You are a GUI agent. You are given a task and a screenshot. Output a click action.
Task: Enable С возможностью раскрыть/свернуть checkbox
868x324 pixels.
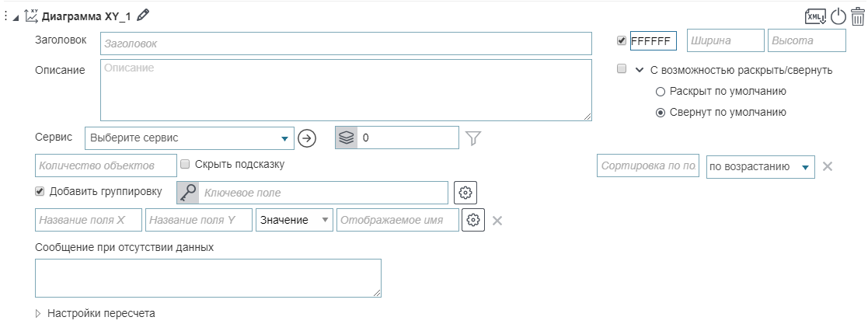(622, 69)
